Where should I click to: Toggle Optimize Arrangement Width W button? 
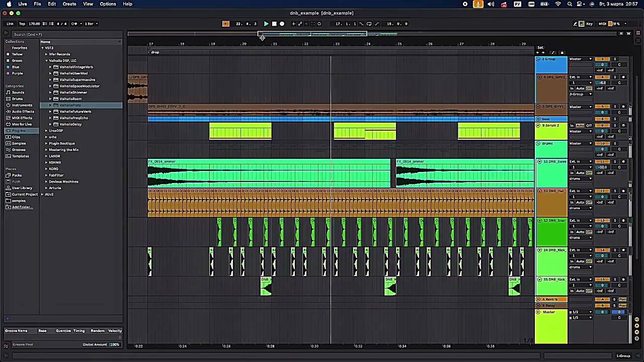(x=628, y=34)
